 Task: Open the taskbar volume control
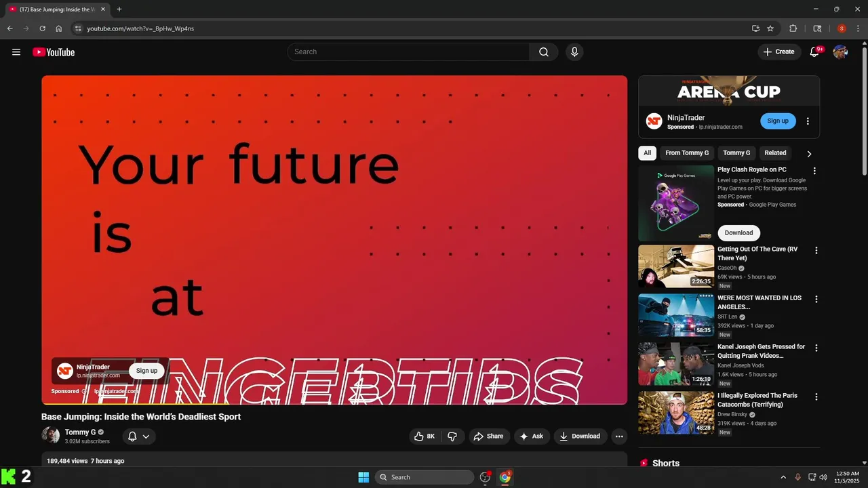tap(823, 477)
